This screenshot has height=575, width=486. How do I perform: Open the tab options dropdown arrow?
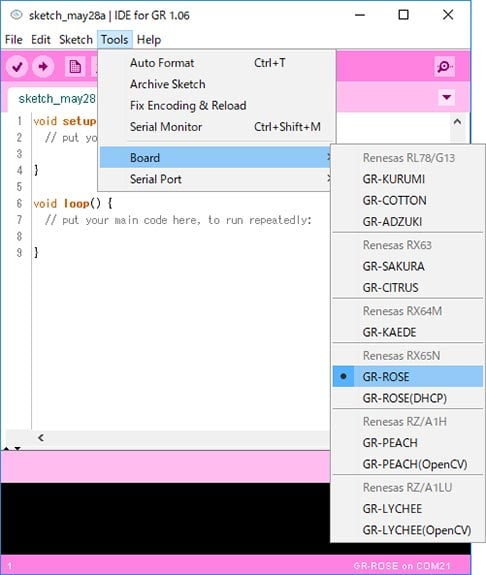pos(446,97)
